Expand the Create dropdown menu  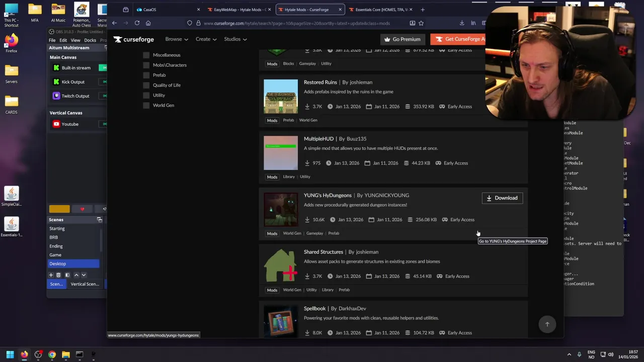[206, 39]
